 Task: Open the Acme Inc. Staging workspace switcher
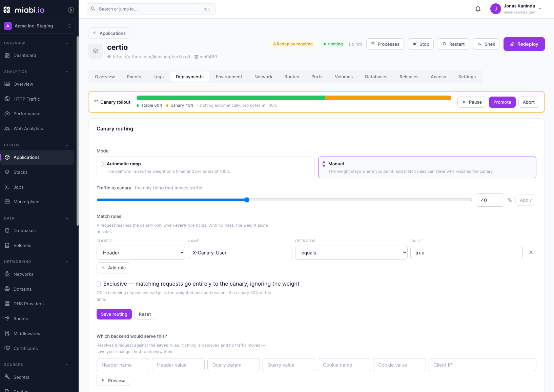(38, 26)
